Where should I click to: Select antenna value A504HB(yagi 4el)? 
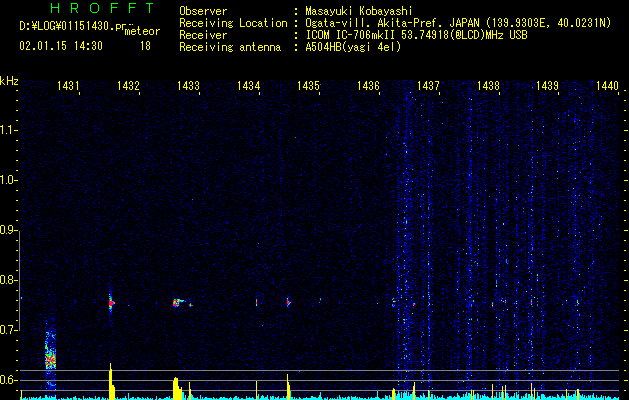tap(353, 47)
